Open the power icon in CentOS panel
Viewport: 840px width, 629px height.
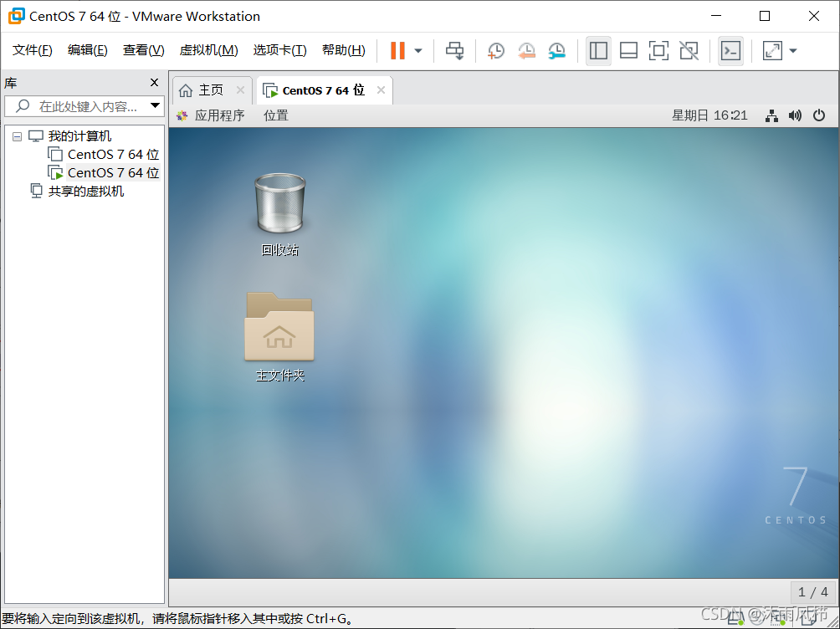coord(818,115)
